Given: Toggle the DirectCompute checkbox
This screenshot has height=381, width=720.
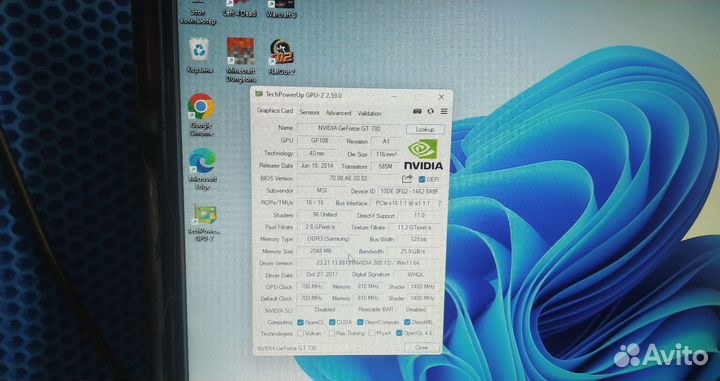Looking at the screenshot, I should [x=360, y=322].
